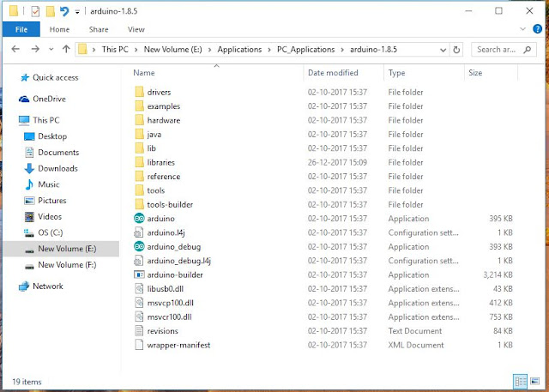Screen dimensions: 549x392
Task: Click the msvcr100.dll file icon
Action: 139,317
